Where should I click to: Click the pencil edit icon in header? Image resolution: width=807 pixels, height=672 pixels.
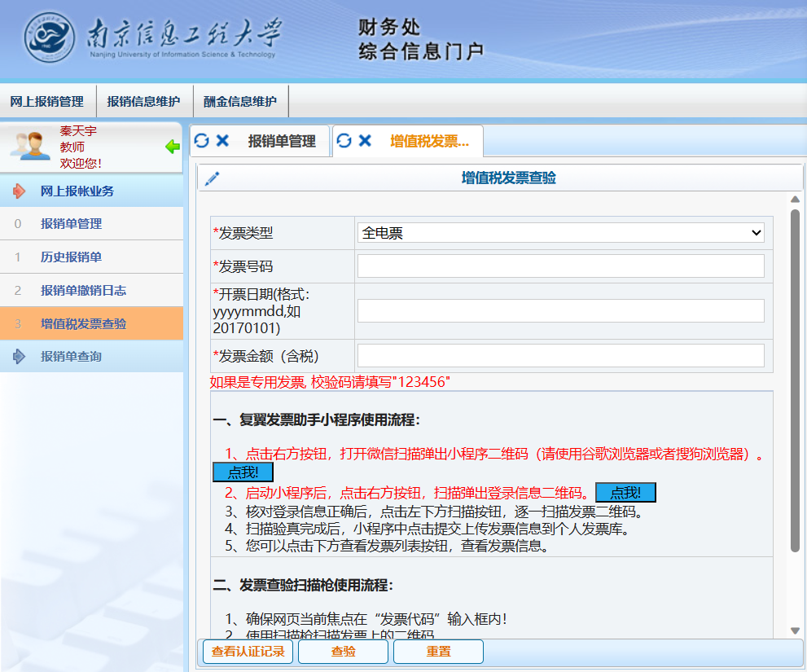click(212, 178)
